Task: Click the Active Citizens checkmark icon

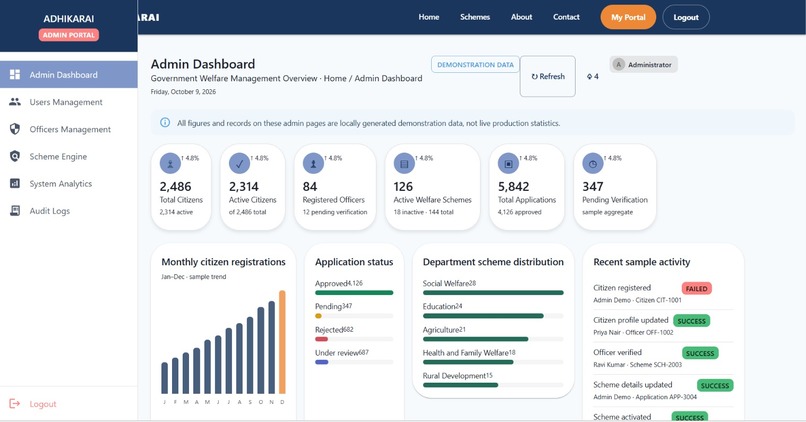Action: point(240,163)
